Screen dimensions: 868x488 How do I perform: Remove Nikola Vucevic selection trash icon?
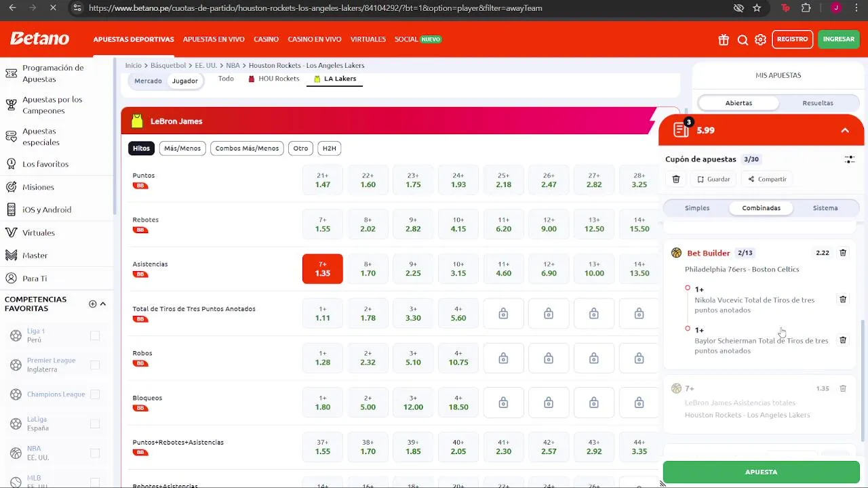[843, 299]
